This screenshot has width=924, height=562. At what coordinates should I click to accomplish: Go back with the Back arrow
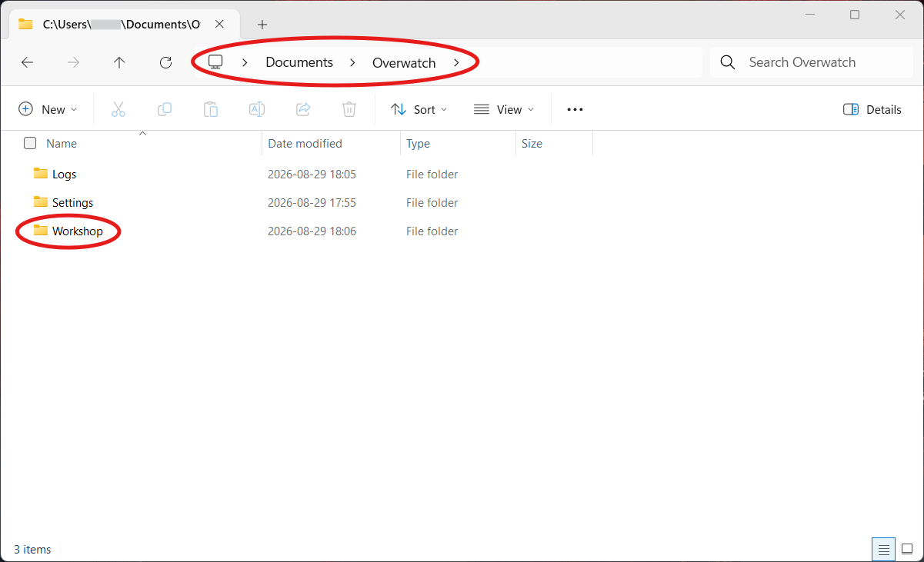point(28,63)
